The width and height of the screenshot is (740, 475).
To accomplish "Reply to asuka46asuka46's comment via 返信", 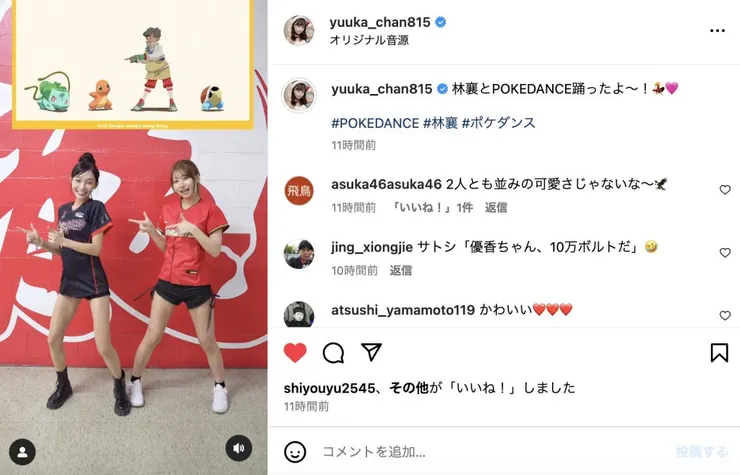I will click(496, 207).
